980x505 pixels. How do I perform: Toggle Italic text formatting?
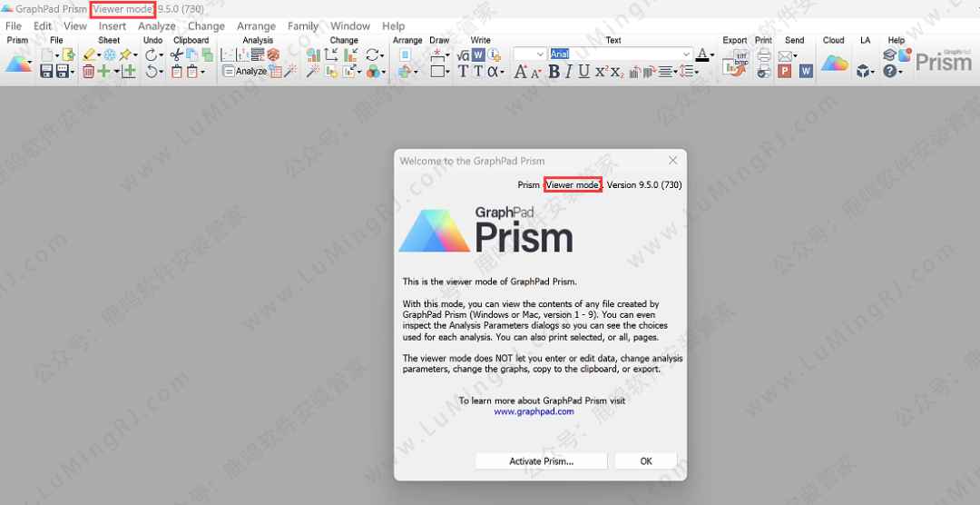(x=567, y=72)
